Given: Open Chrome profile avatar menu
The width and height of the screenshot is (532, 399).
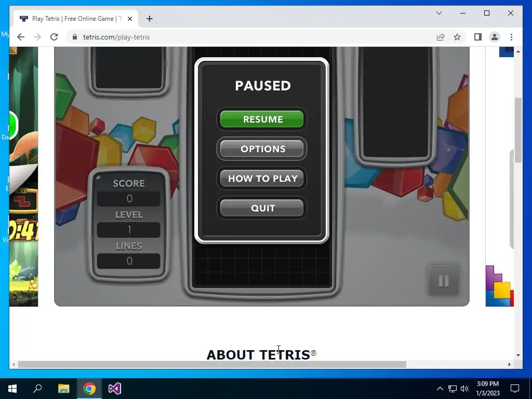Looking at the screenshot, I should pyautogui.click(x=495, y=37).
